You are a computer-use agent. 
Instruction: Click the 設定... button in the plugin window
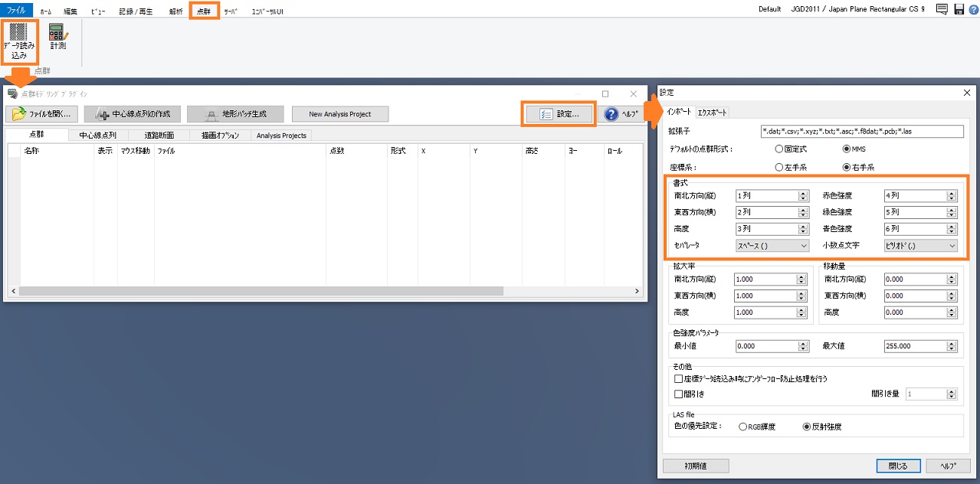[x=558, y=113]
